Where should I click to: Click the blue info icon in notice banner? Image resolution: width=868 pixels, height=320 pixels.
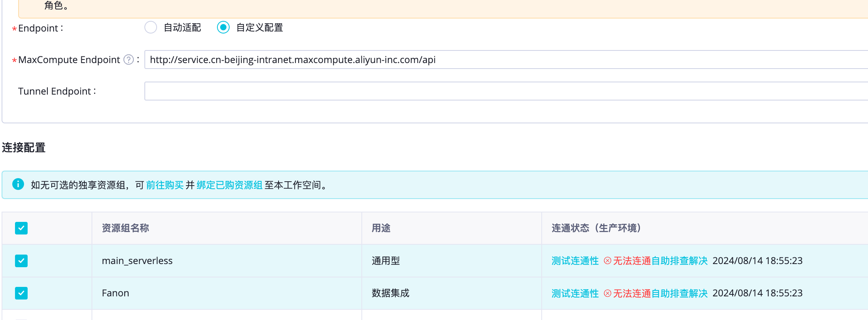(18, 184)
